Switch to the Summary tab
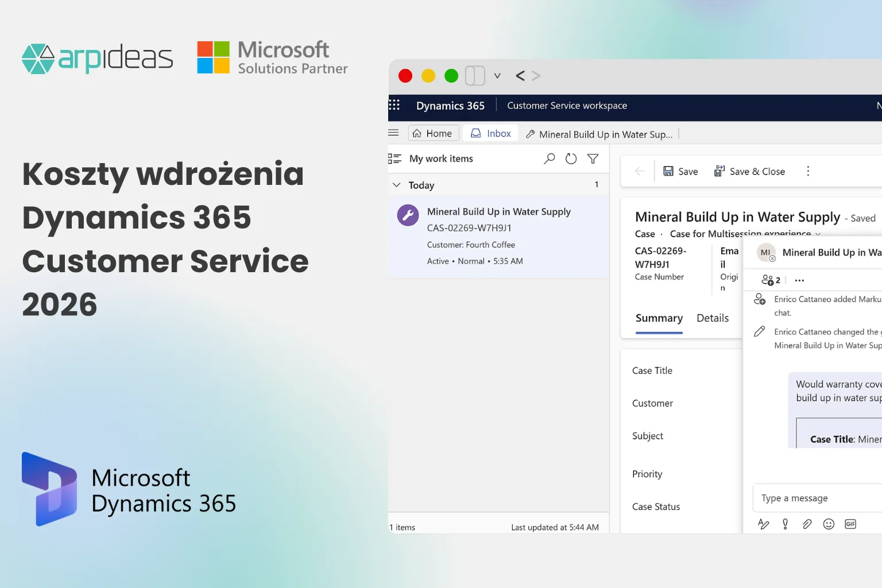 coord(659,318)
